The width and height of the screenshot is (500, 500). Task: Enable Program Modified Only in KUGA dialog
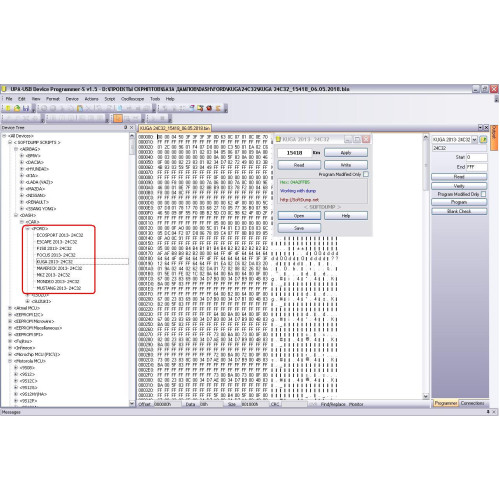[366, 174]
